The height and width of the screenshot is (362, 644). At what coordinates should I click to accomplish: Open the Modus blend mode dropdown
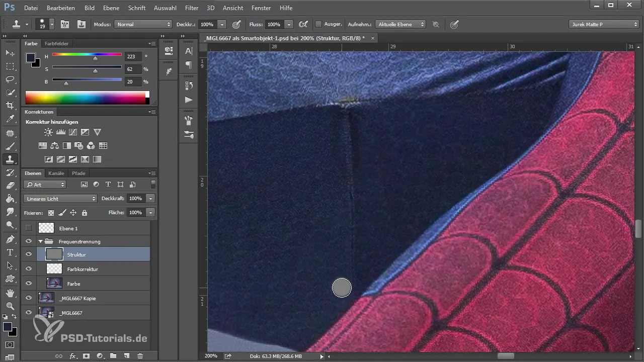[x=143, y=24]
